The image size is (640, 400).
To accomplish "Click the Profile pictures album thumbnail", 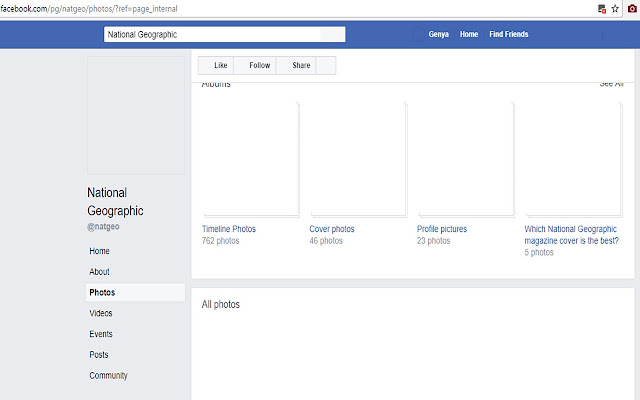I will 466,160.
